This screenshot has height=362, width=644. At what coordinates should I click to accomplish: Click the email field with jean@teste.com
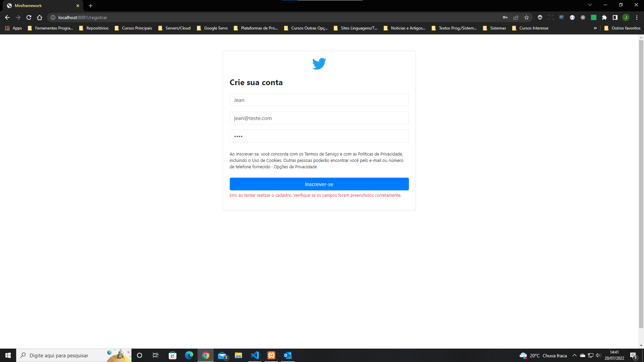319,118
